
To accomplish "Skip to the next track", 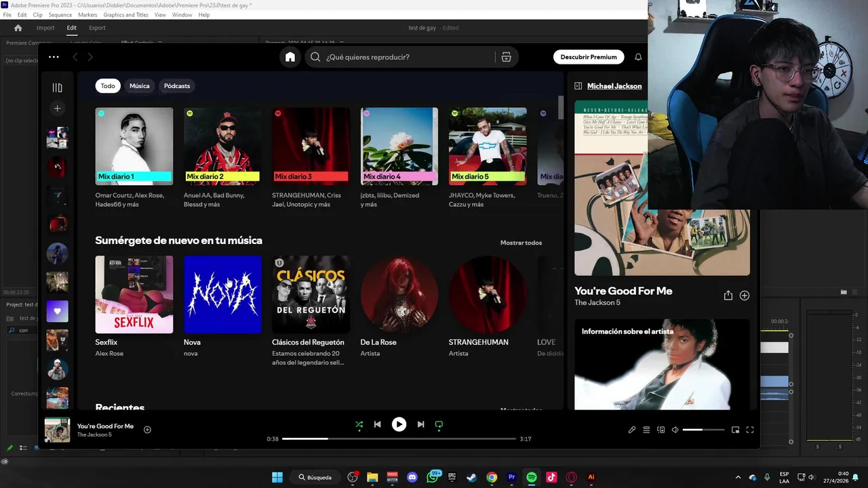I will click(420, 424).
